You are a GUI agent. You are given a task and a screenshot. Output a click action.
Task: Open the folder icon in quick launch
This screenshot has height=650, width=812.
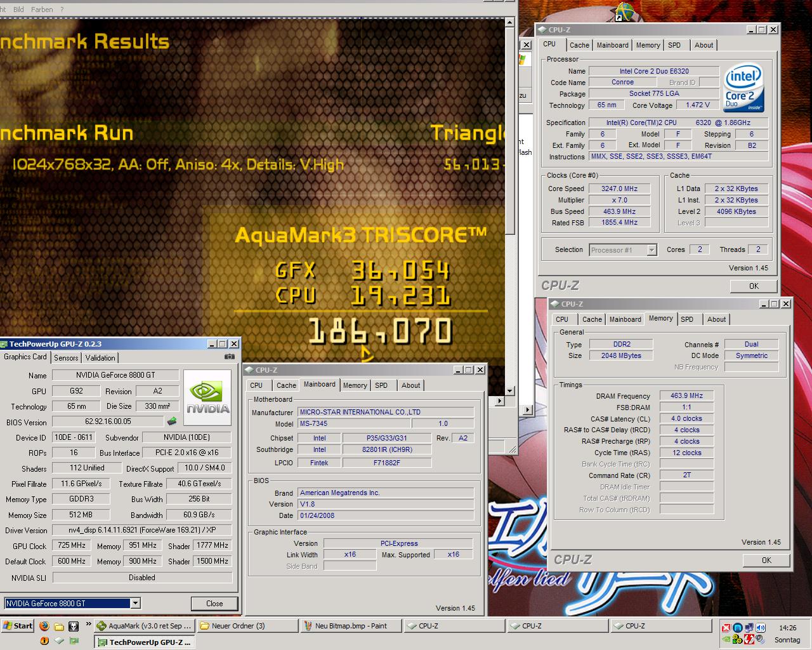pos(59,627)
